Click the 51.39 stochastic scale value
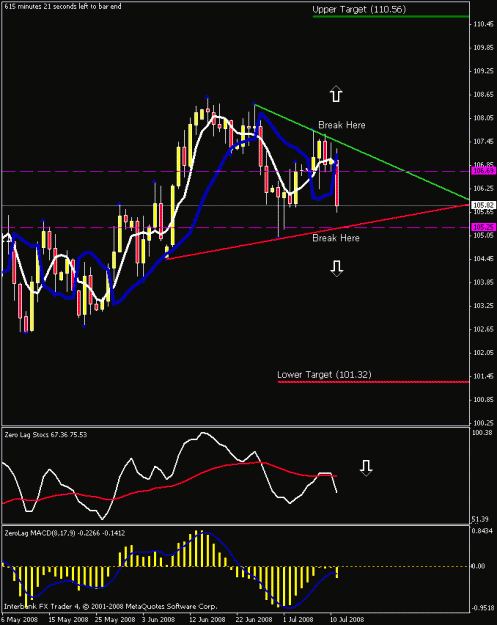This screenshot has width=497, height=625. point(480,519)
